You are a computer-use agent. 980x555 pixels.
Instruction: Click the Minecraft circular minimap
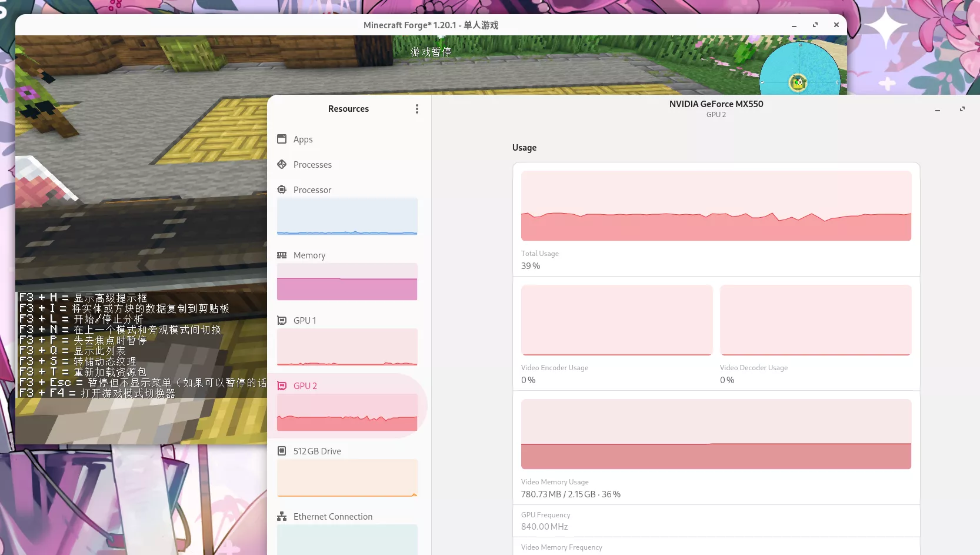799,71
